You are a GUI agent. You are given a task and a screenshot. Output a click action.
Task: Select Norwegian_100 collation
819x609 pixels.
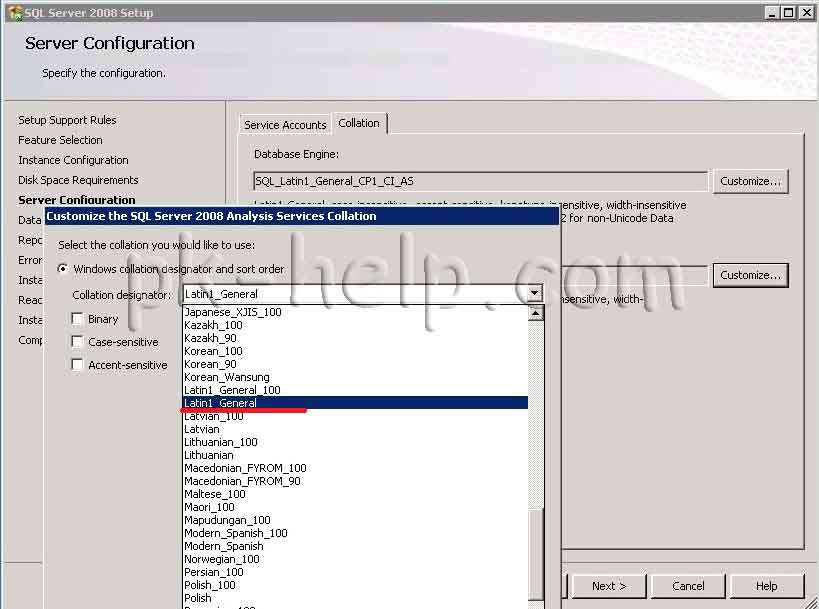coord(356,559)
